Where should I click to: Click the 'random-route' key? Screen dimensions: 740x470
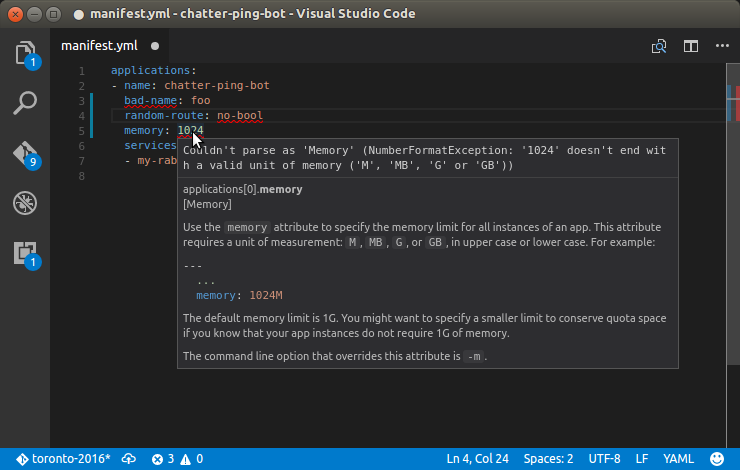point(164,116)
